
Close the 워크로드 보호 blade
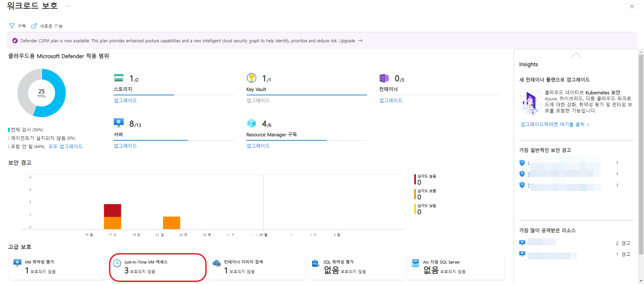tap(632, 6)
